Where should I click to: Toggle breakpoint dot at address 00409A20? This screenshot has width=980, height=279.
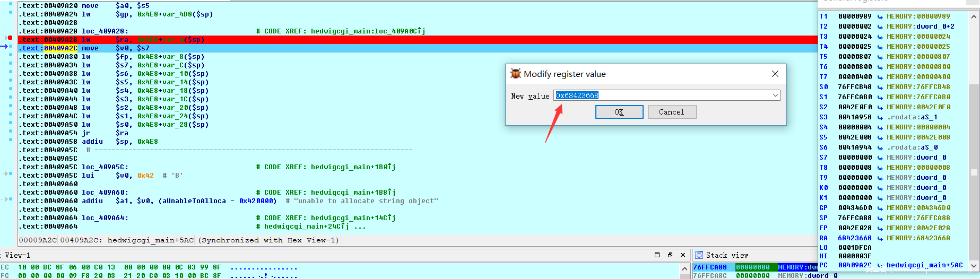(10, 4)
